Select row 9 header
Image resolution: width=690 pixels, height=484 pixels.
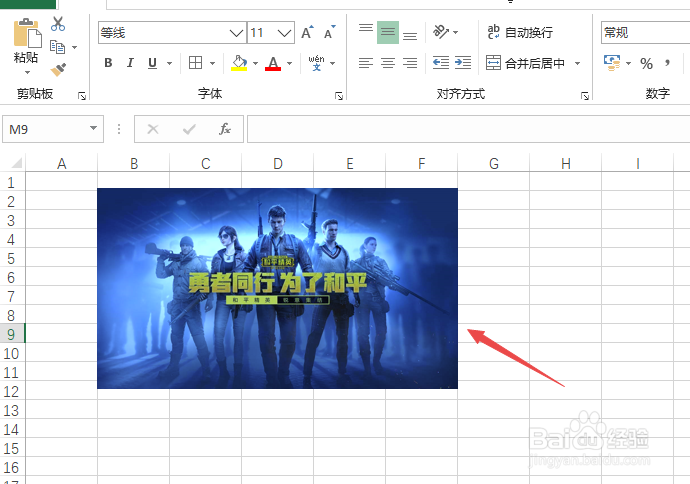[x=12, y=334]
